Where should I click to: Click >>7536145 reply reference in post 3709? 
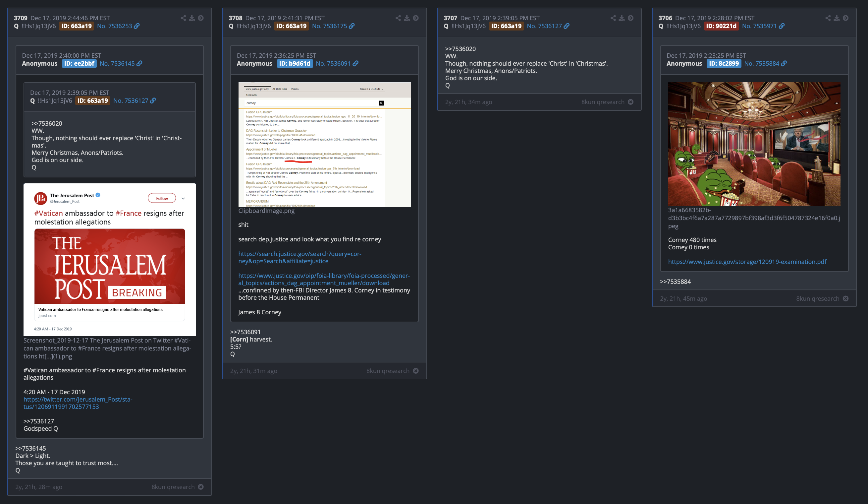[x=30, y=448]
